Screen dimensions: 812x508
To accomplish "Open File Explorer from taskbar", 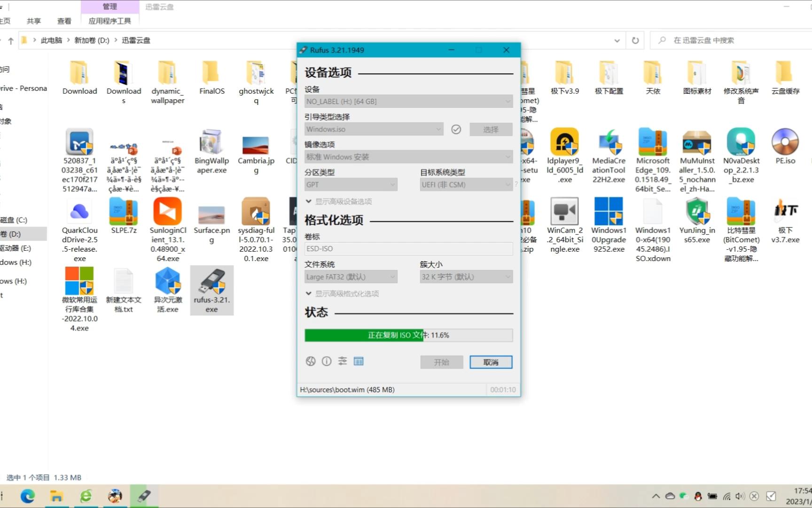I will [x=57, y=496].
